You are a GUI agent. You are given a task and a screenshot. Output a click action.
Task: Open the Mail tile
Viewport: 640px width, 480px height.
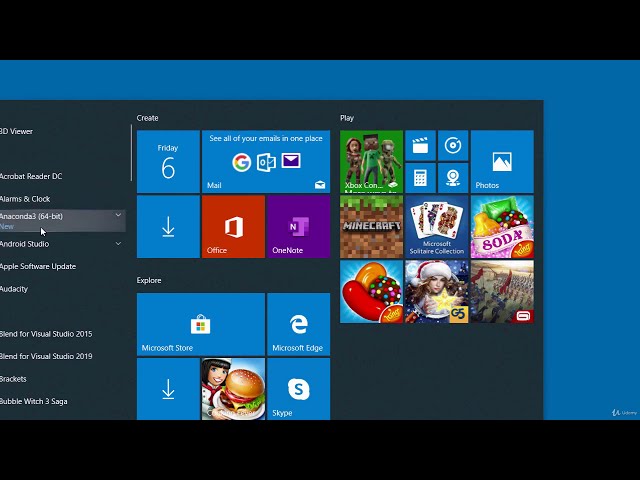266,162
